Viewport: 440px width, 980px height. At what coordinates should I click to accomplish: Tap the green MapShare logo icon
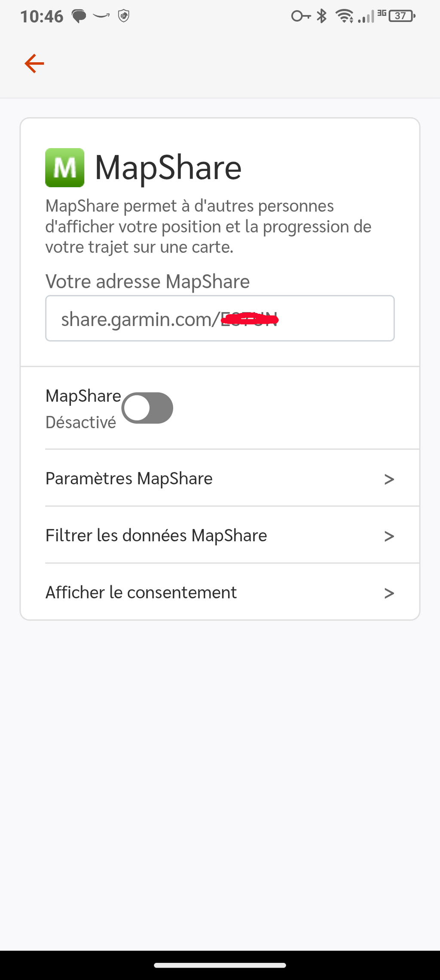pos(65,167)
